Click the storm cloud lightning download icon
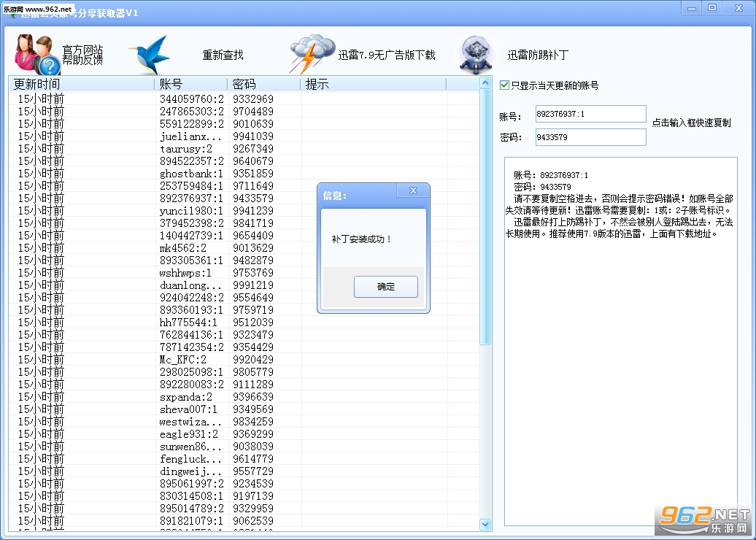 tap(312, 54)
